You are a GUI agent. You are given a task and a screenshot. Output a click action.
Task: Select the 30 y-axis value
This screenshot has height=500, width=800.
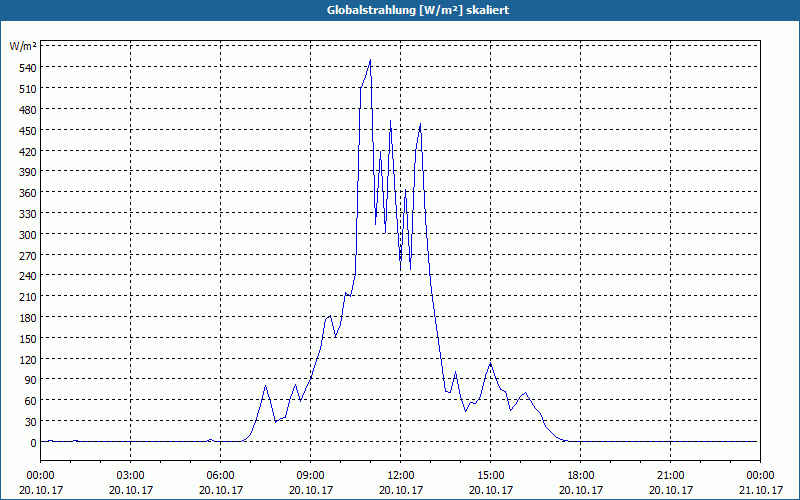(x=31, y=422)
